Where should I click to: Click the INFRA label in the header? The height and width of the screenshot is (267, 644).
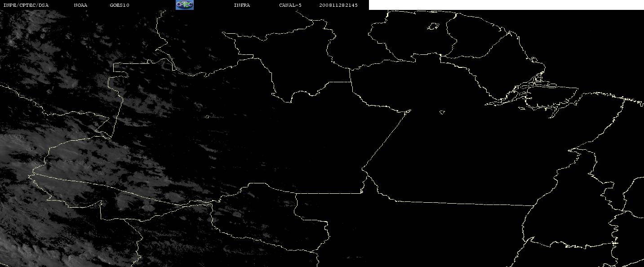[x=242, y=5]
